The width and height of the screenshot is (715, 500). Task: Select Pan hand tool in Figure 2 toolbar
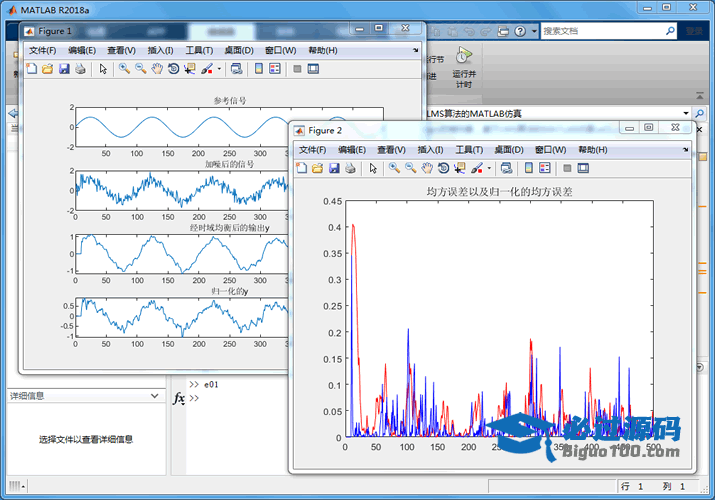pyautogui.click(x=427, y=168)
